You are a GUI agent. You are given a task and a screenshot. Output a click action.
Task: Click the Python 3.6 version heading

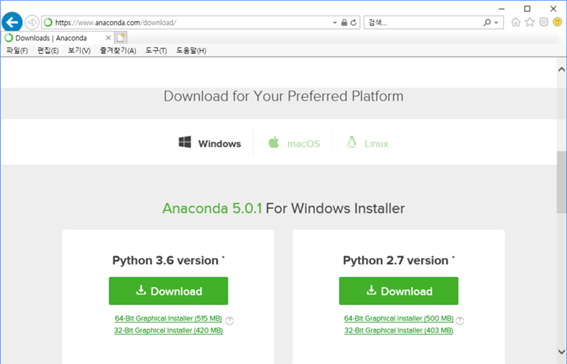(x=168, y=260)
